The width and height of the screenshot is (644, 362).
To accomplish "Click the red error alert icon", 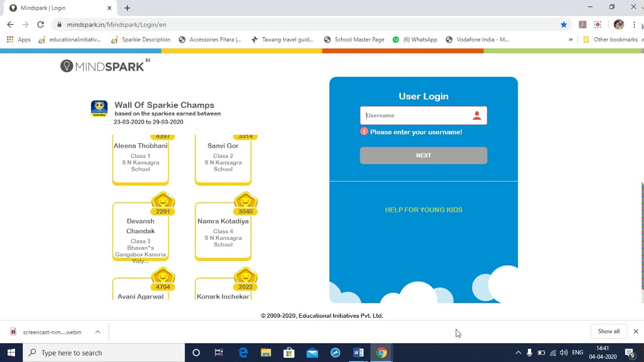I will tap(364, 132).
